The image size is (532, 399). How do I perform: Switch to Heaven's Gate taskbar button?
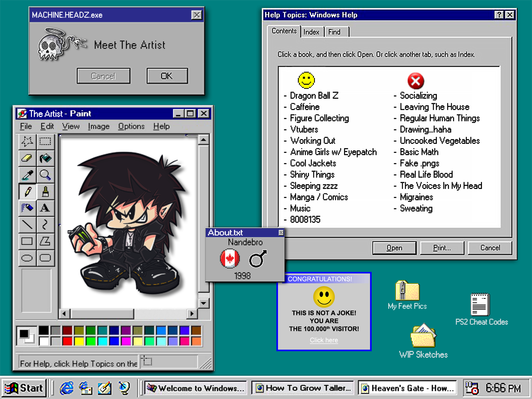[407, 388]
